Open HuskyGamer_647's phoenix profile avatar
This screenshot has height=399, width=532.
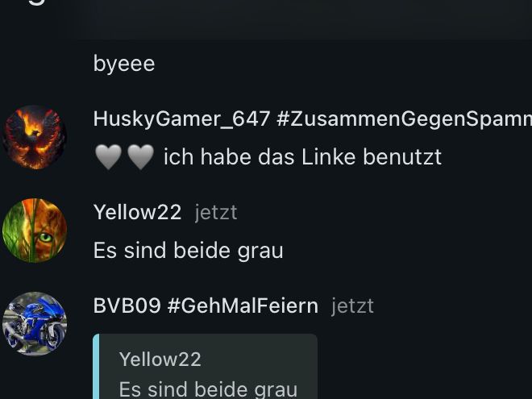tap(35, 137)
